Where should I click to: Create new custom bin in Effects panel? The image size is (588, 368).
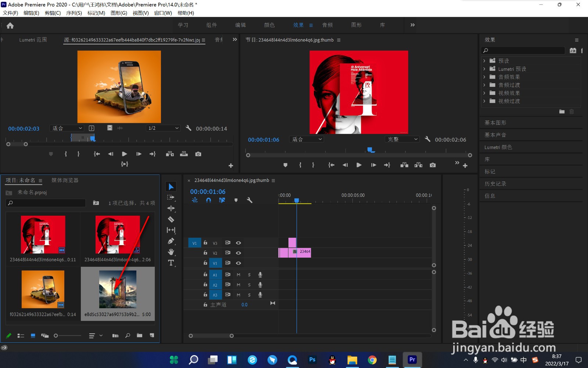(x=562, y=112)
